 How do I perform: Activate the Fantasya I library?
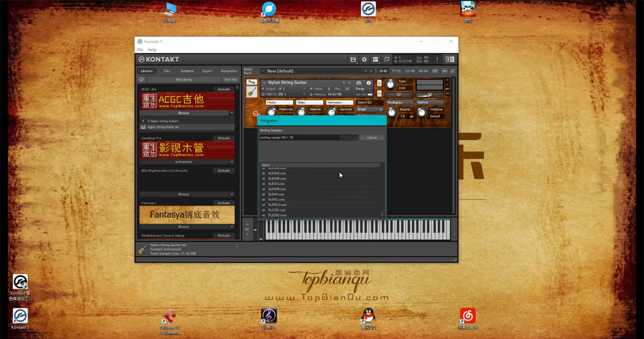point(224,203)
